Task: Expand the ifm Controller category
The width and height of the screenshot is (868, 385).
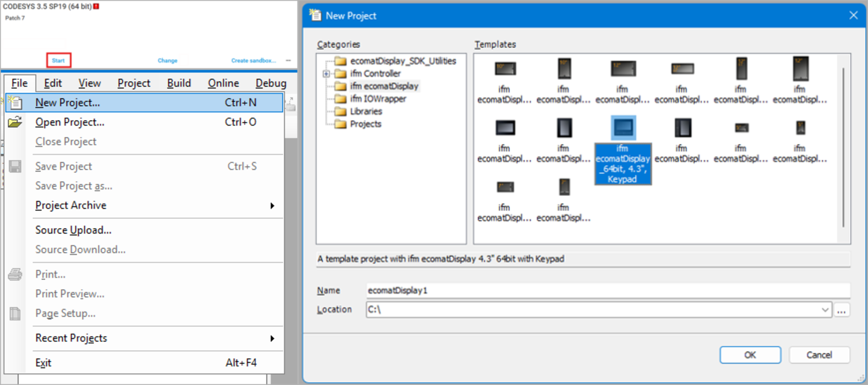Action: [x=326, y=74]
